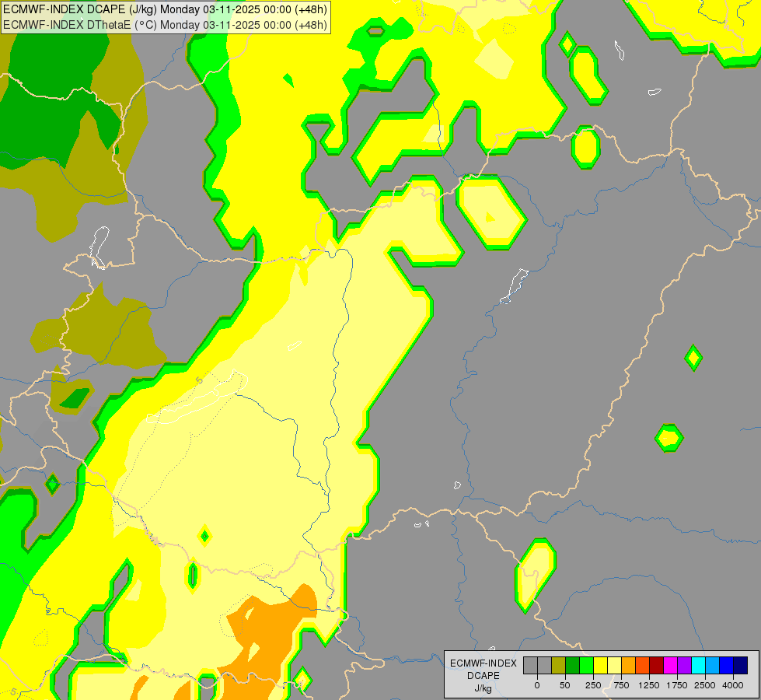This screenshot has height=700, width=761.
Task: Click the pale yellow legend swatch
Action: 614,666
